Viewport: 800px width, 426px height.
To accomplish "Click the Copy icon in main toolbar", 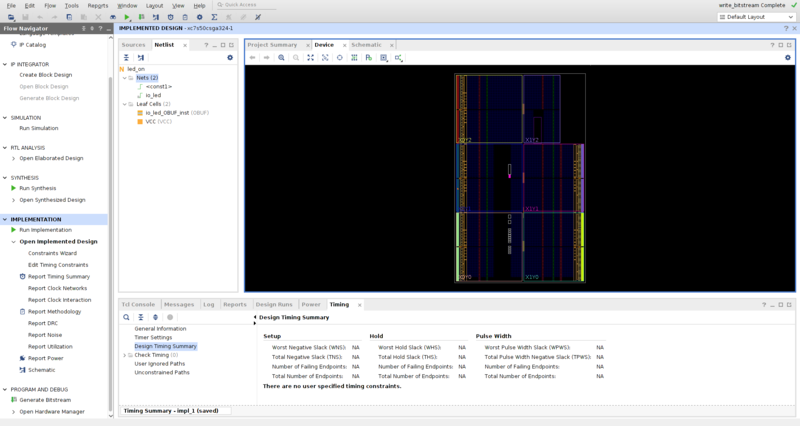I will point(69,17).
